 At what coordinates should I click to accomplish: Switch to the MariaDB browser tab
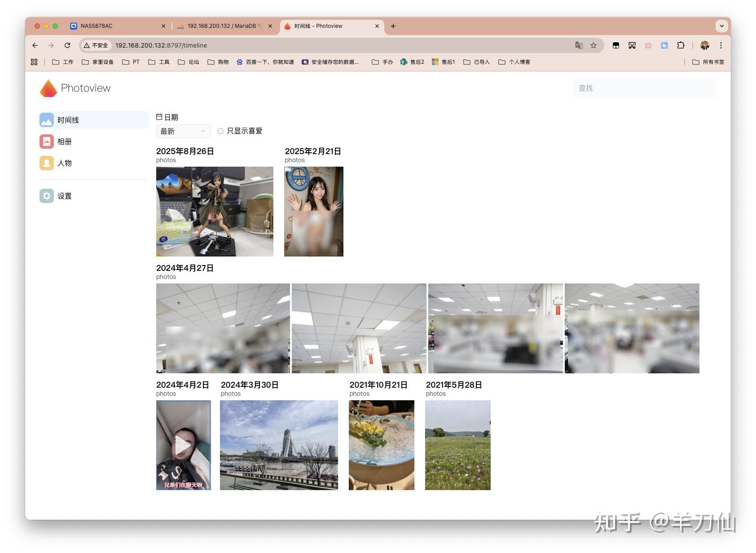point(221,26)
